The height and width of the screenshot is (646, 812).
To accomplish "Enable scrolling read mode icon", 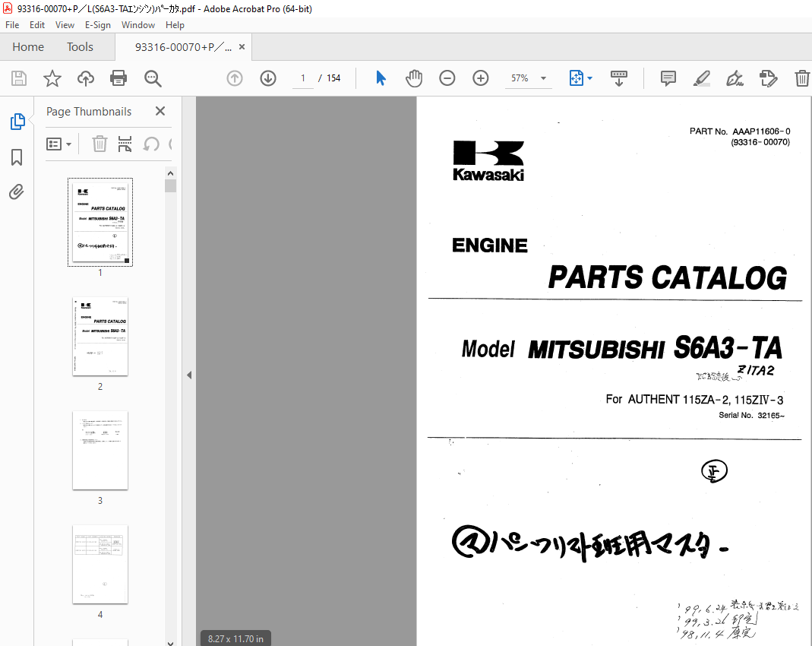I will [x=619, y=78].
